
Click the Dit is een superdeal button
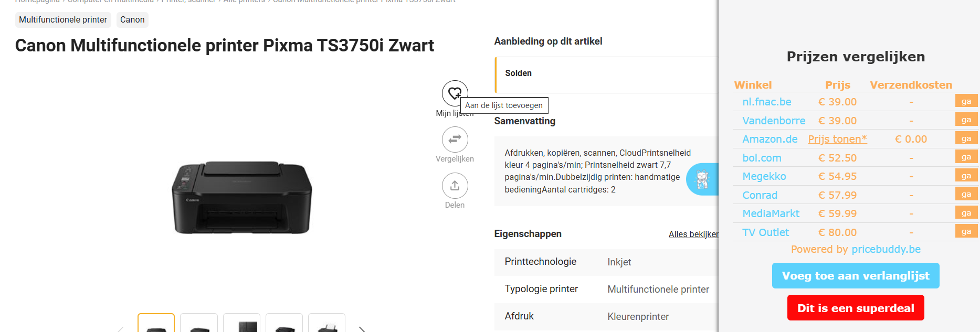click(x=855, y=308)
